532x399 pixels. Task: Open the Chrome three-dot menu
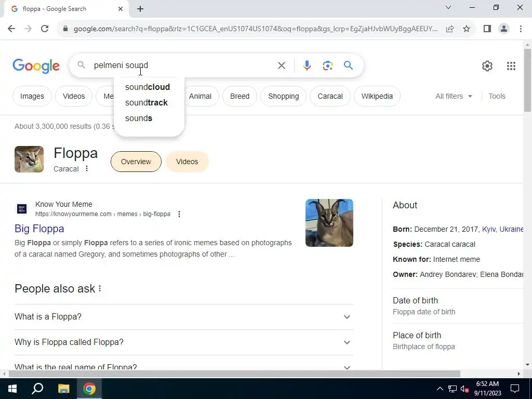521,29
